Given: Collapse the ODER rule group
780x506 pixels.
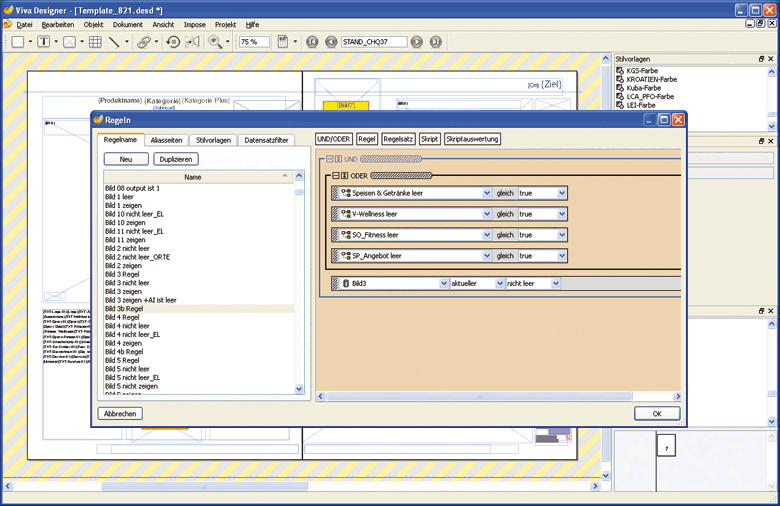Looking at the screenshot, I should click(x=334, y=175).
